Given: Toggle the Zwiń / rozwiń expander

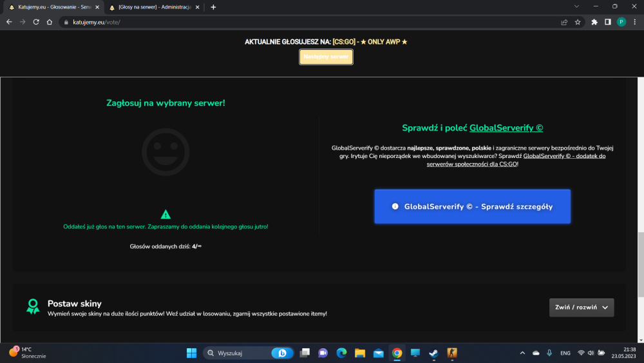Looking at the screenshot, I should [582, 308].
